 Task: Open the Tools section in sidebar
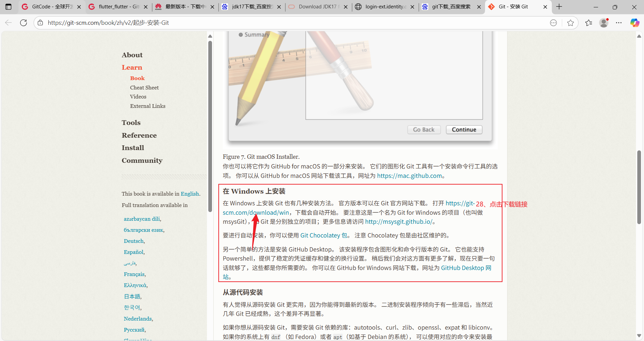[131, 123]
